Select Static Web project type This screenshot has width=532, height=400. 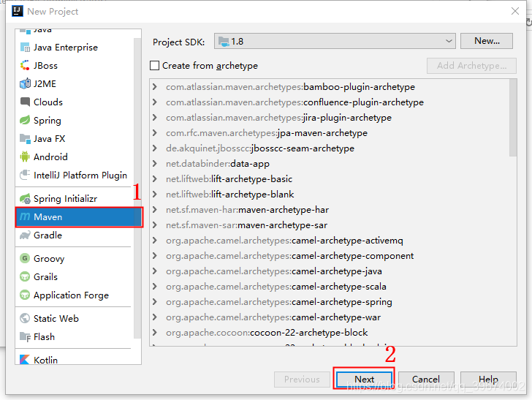click(x=75, y=318)
